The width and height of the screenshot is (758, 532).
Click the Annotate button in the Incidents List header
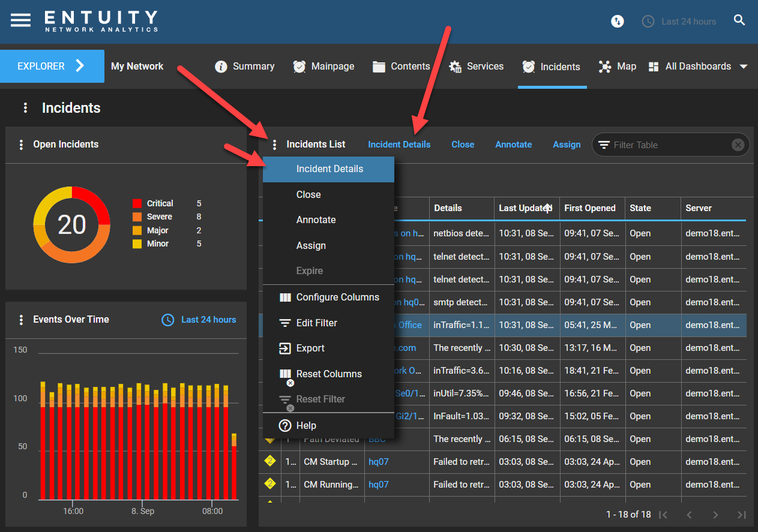[514, 144]
